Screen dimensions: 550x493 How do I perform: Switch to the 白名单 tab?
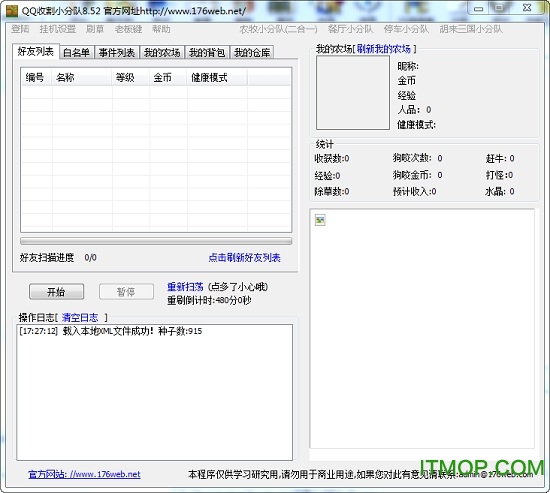click(76, 53)
